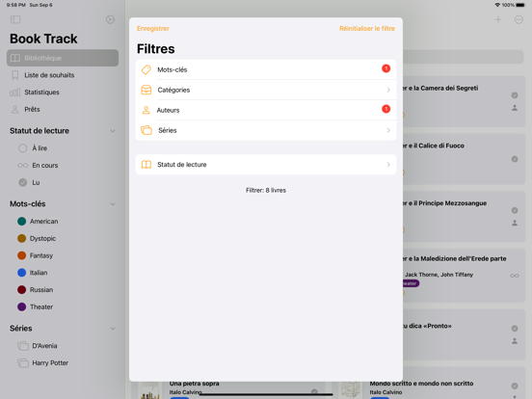Screen dimensions: 532x399
Task: Toggle the sidebar panel icon
Action: (x=15, y=19)
